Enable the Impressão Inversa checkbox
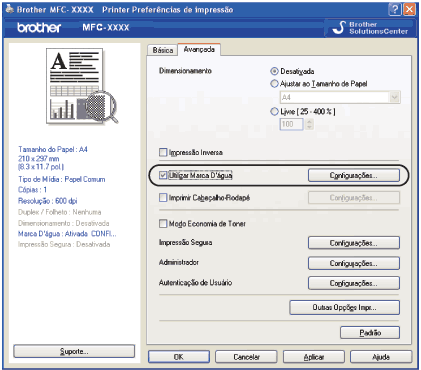 point(163,152)
